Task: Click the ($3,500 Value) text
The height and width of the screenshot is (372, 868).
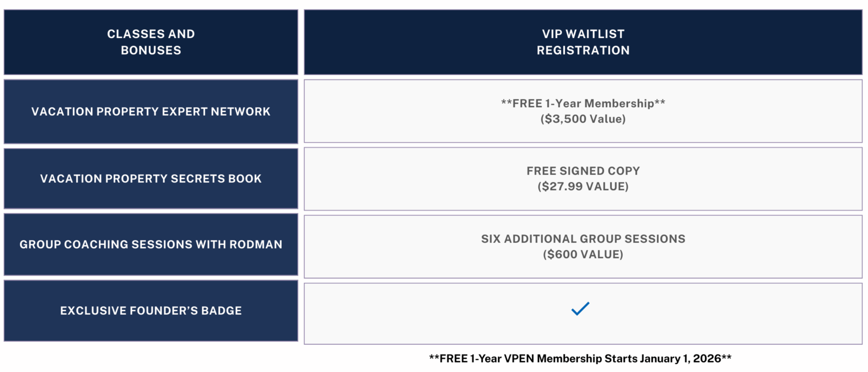Action: tap(583, 119)
